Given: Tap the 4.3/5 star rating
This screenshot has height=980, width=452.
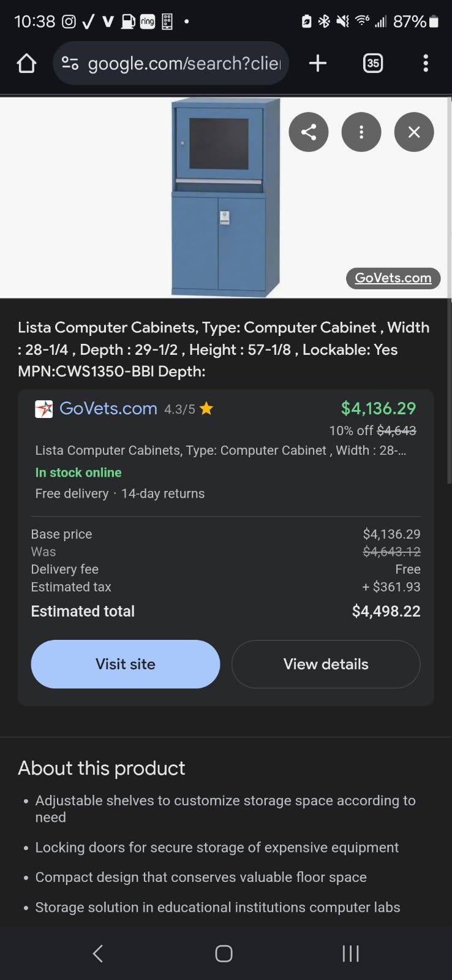Looking at the screenshot, I should tap(189, 409).
